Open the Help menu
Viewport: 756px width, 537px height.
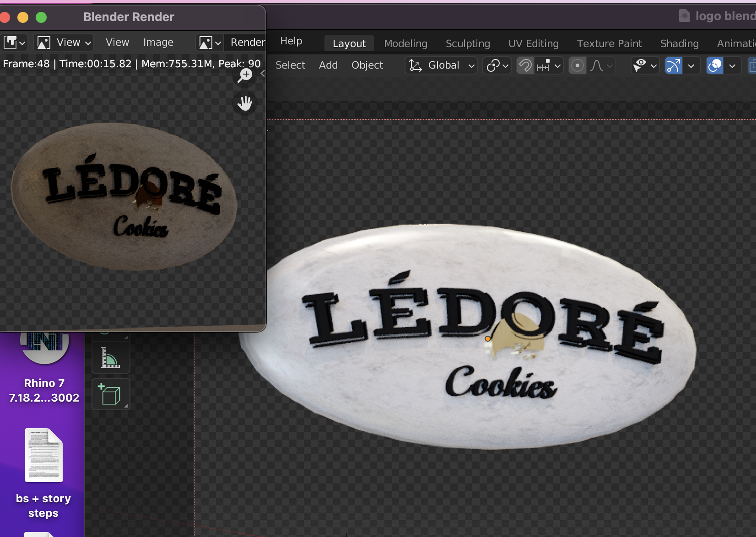[x=291, y=41]
